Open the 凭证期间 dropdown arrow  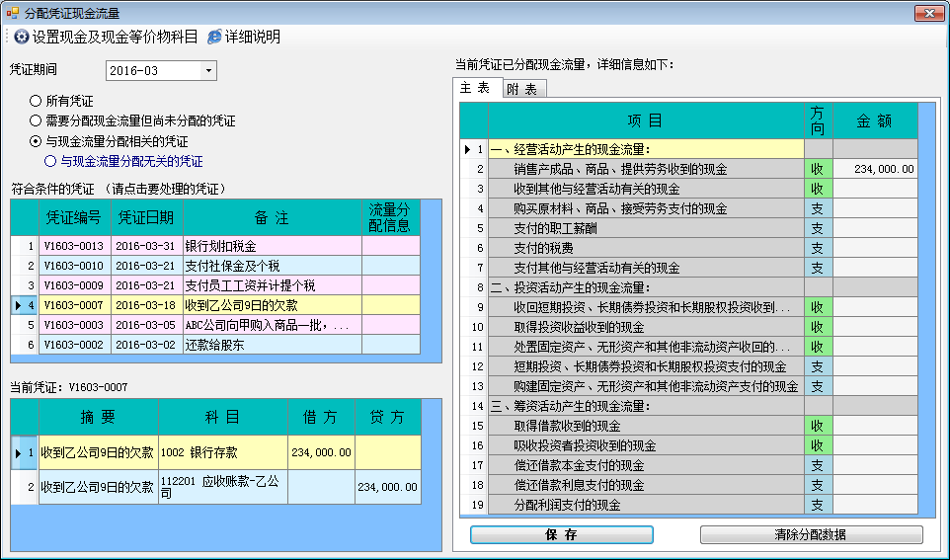(208, 70)
